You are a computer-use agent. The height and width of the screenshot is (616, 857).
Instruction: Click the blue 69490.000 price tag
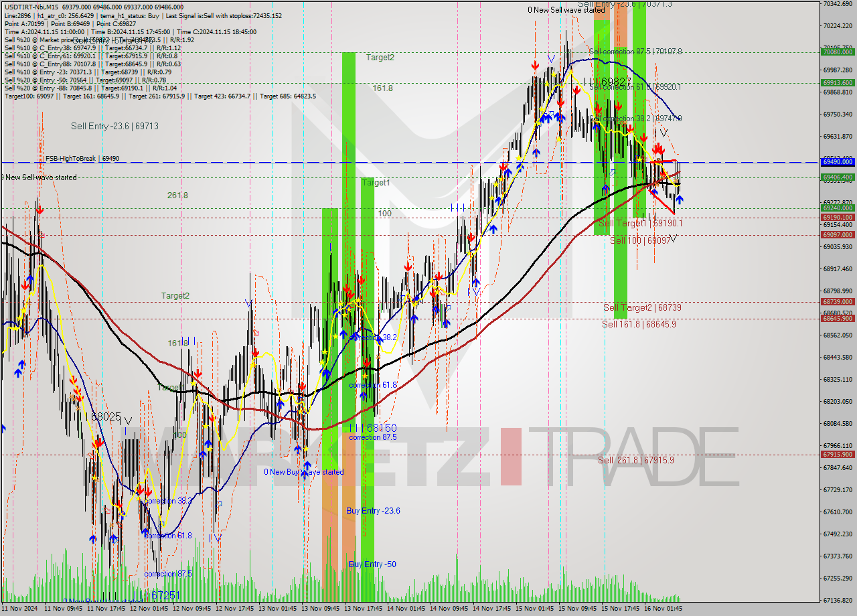(x=837, y=162)
